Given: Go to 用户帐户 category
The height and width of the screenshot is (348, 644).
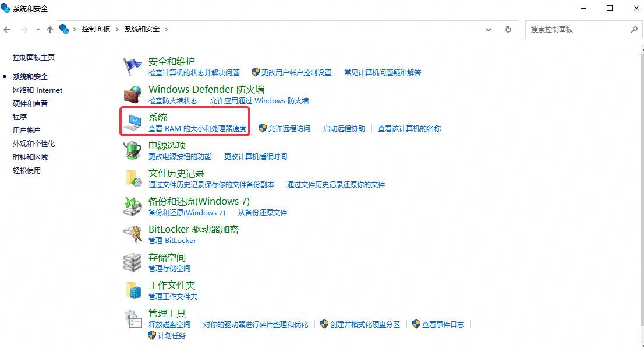Looking at the screenshot, I should click(x=27, y=131).
